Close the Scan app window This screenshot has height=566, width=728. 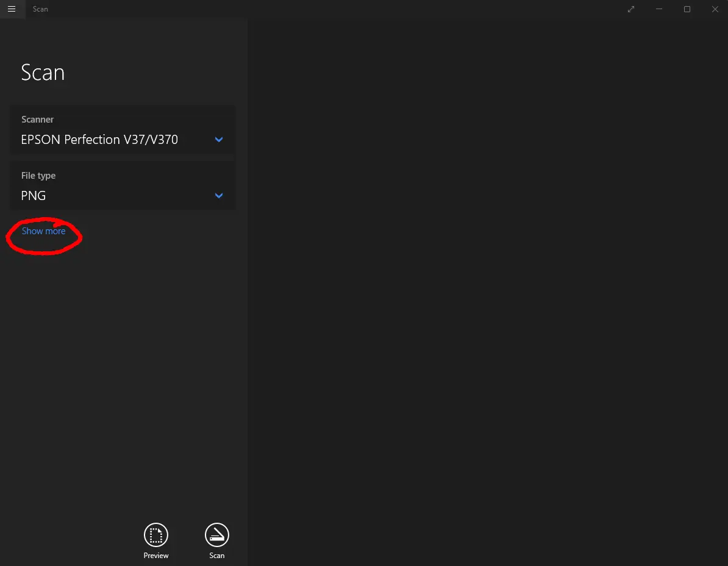[x=715, y=9]
